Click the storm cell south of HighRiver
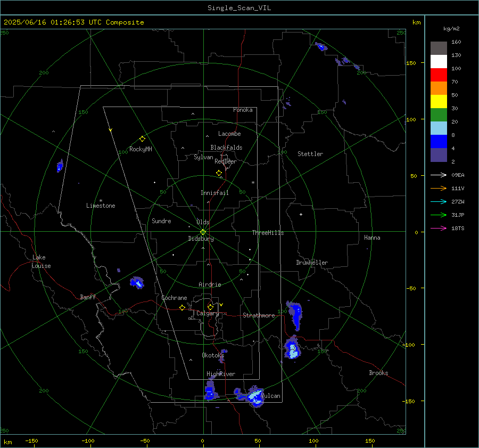 coord(210,390)
